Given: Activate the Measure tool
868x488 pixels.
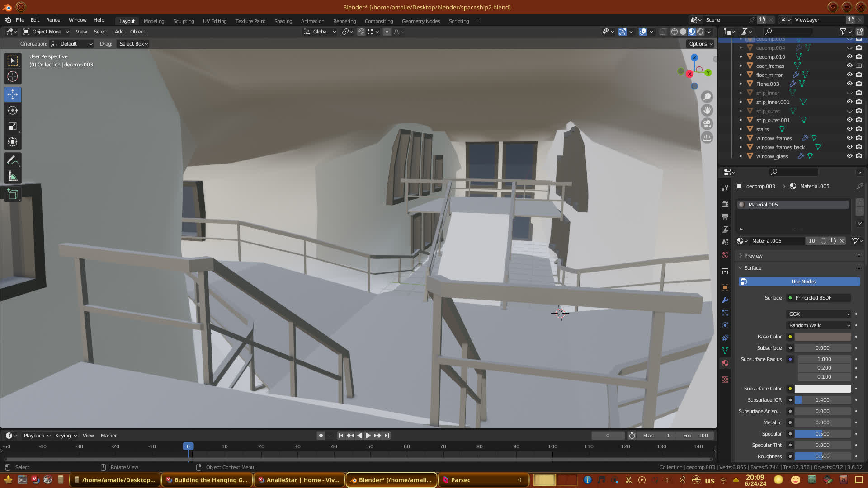Looking at the screenshot, I should tap(13, 177).
